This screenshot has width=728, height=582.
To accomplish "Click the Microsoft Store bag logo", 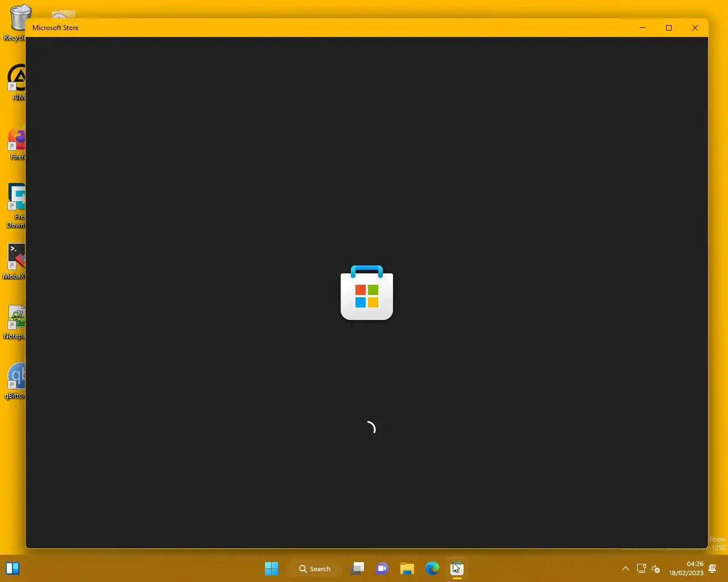I will [x=367, y=293].
